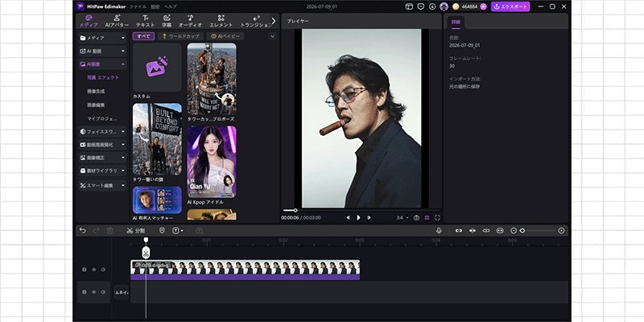Click the player play button
This screenshot has height=322, width=644.
(x=358, y=217)
